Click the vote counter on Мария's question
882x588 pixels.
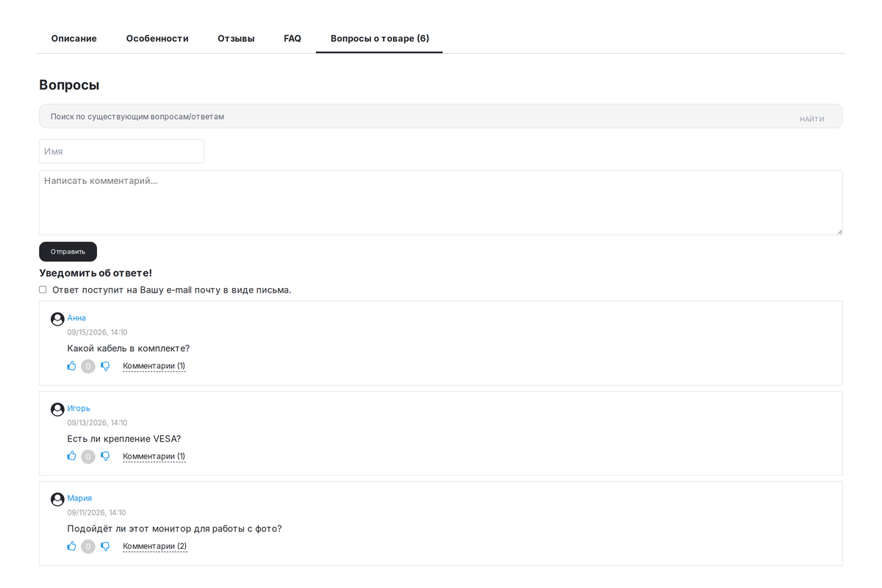[x=88, y=546]
